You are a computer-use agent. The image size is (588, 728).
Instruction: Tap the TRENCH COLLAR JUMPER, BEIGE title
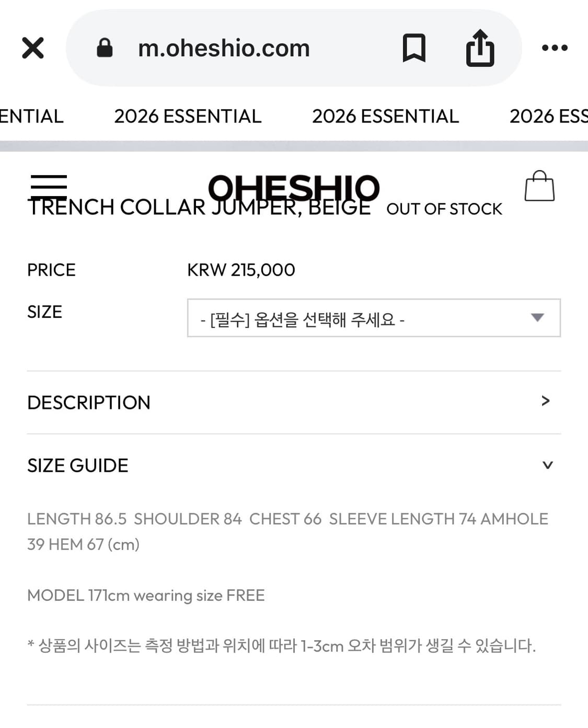[x=199, y=207]
